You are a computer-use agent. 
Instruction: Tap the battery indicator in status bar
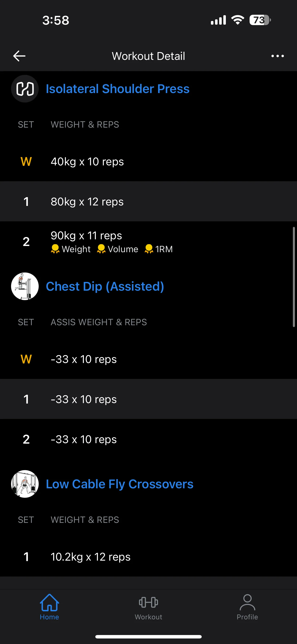point(260,20)
